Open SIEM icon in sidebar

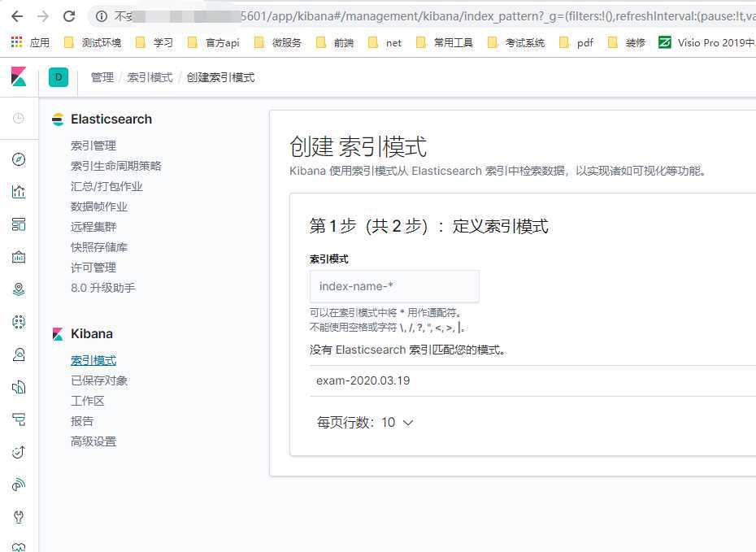click(x=19, y=485)
